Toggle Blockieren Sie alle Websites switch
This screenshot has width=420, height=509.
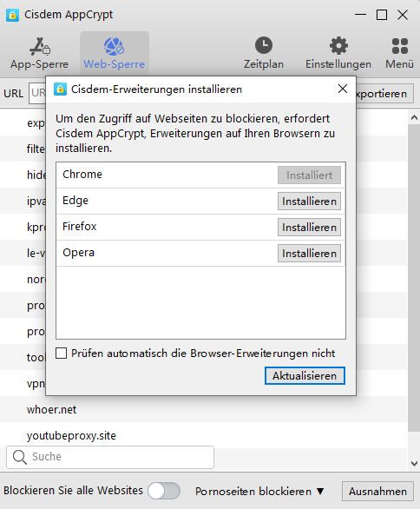tap(164, 491)
